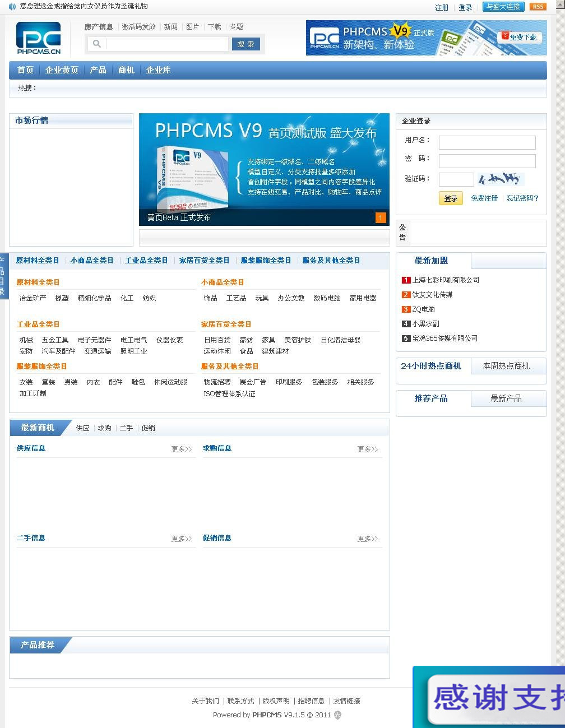Switch to 工业品全类目 category tab
Viewport: 565px width, 728px height.
coord(146,261)
